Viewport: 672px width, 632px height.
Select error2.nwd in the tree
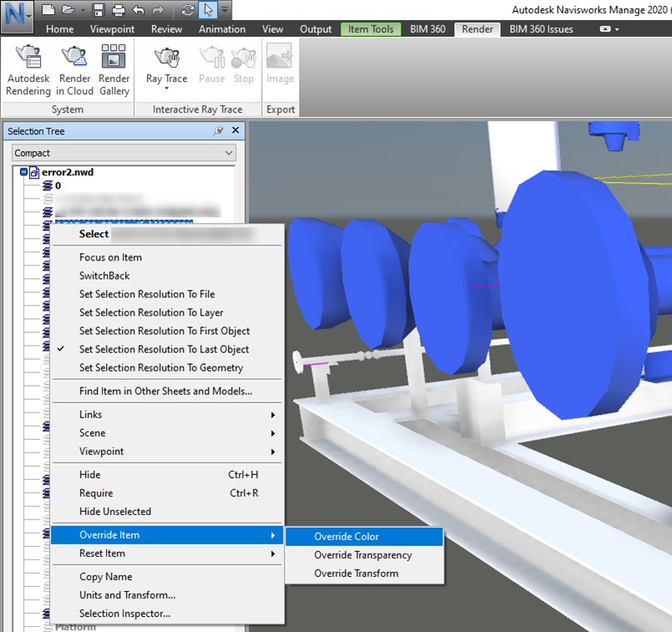(68, 172)
